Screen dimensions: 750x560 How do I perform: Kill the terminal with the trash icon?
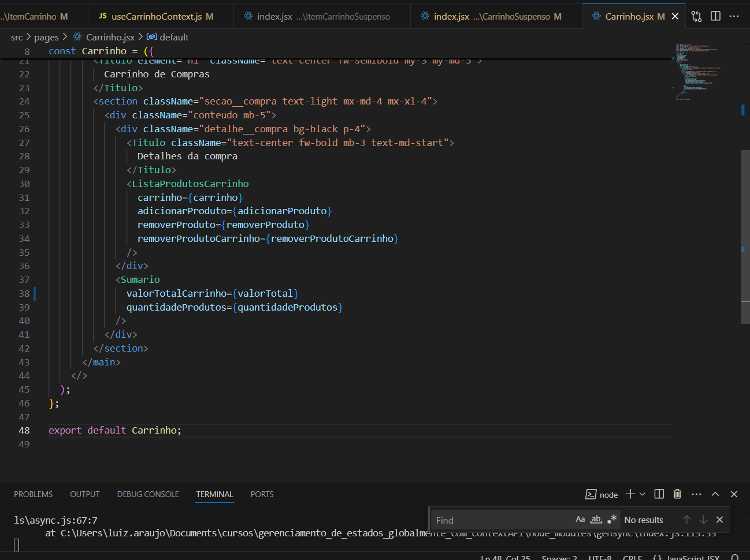click(x=677, y=494)
